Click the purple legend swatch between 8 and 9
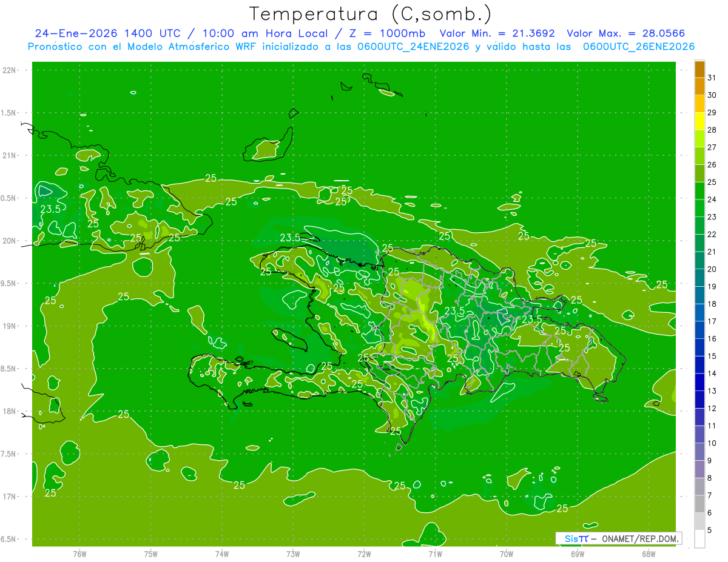Screen dimensions: 728x562 pos(699,469)
